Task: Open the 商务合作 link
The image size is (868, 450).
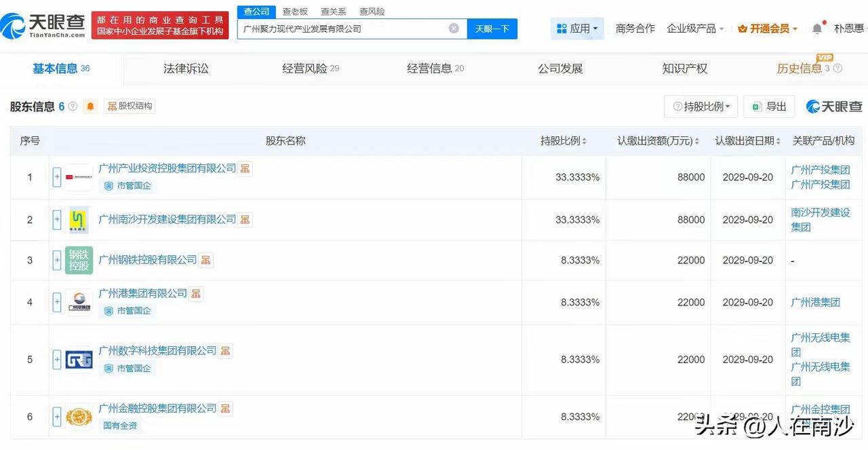Action: pyautogui.click(x=635, y=29)
